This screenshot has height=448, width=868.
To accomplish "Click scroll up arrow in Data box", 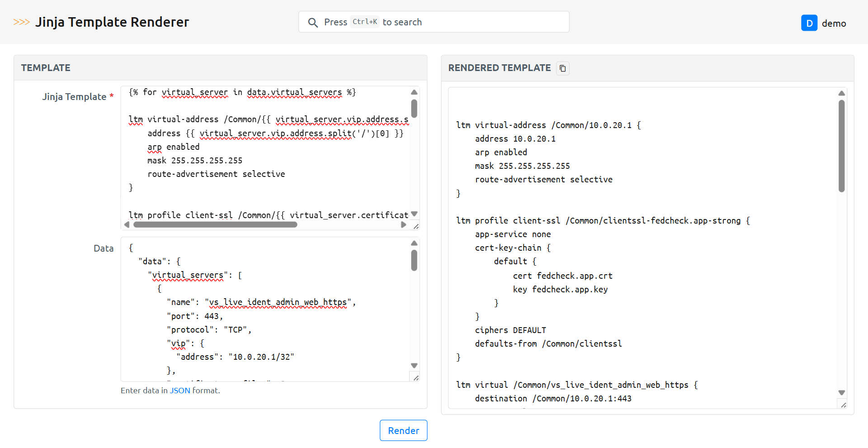I will click(x=414, y=243).
